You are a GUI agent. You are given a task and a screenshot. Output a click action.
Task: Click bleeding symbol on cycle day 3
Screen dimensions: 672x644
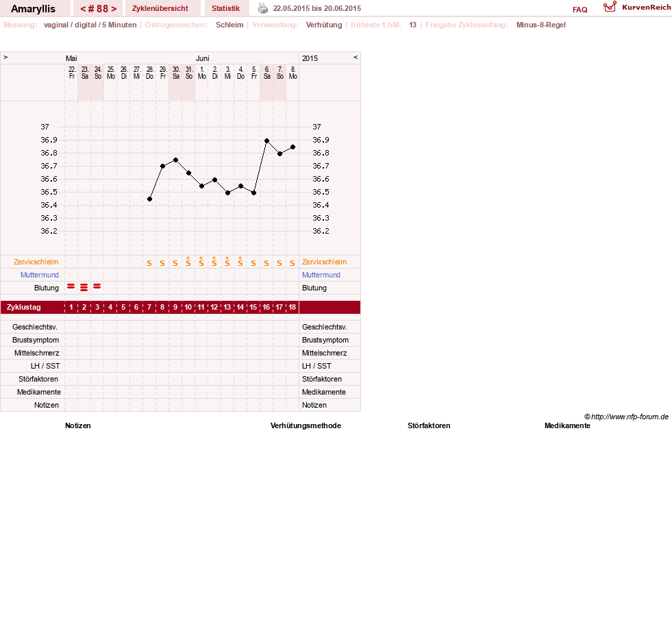coord(97,286)
